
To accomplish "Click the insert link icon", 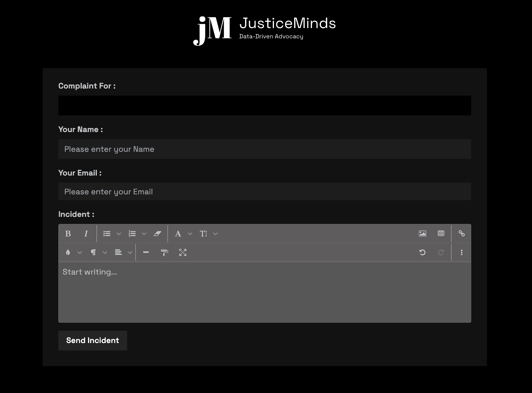I will [x=462, y=234].
